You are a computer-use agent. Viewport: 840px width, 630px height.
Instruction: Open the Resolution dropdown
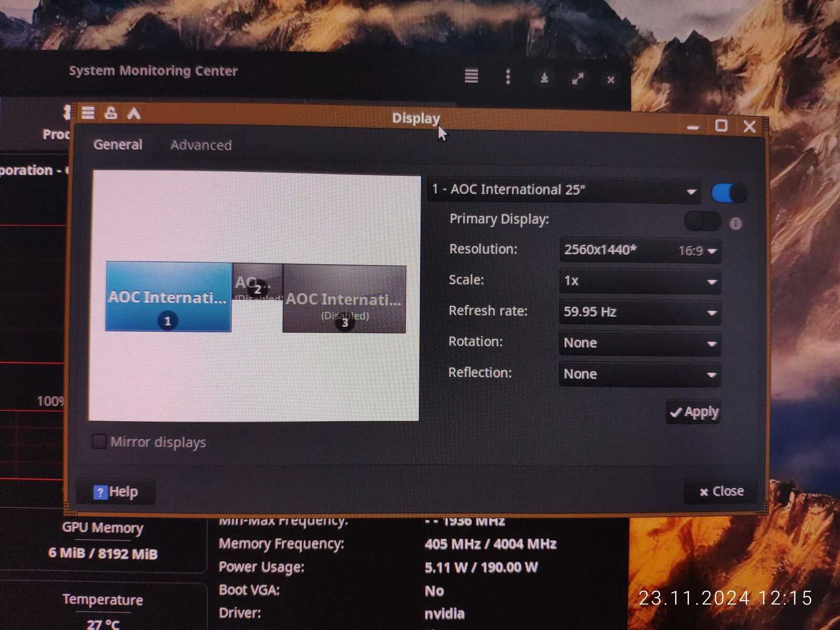(639, 250)
